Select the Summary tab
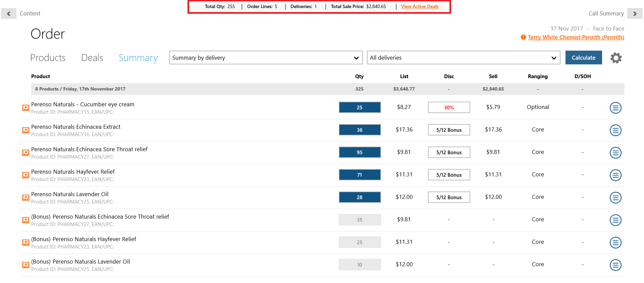Screen dimensions: 644x283 pyautogui.click(x=138, y=58)
